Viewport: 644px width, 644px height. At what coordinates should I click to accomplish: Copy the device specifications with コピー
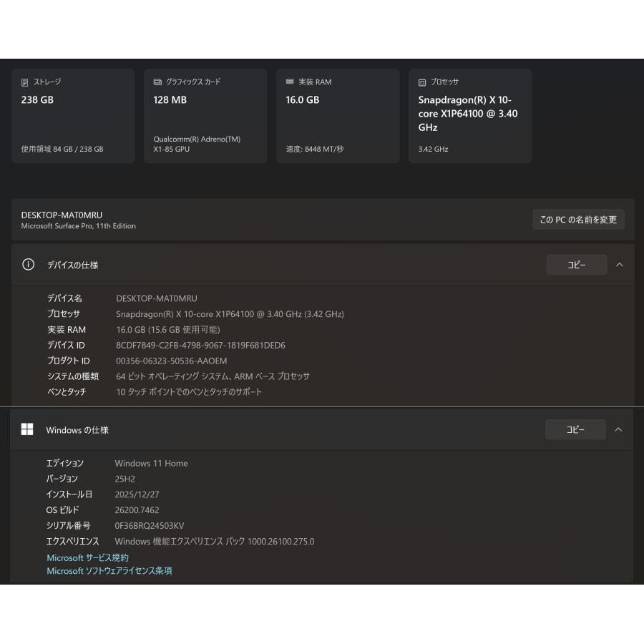(x=577, y=264)
